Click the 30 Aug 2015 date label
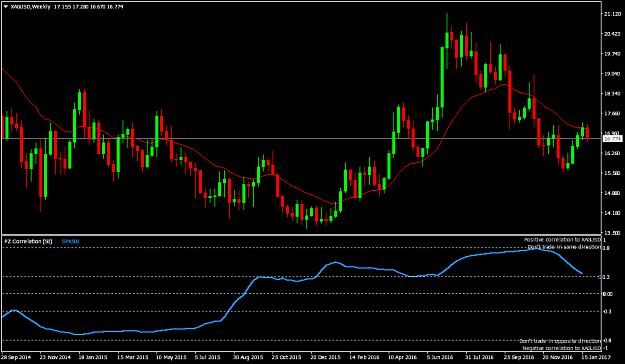Screen dimensions: 625x364 (x=249, y=356)
